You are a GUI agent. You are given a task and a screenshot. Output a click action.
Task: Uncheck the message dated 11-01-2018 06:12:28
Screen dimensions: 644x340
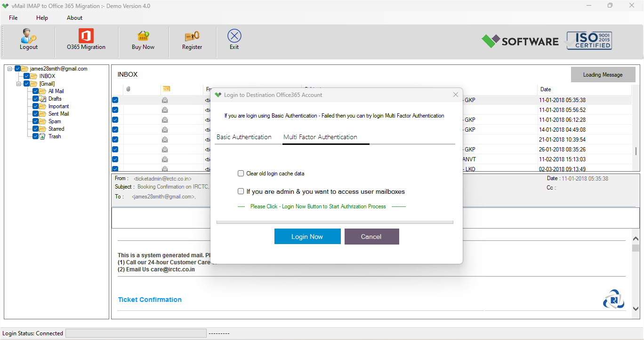click(x=115, y=120)
